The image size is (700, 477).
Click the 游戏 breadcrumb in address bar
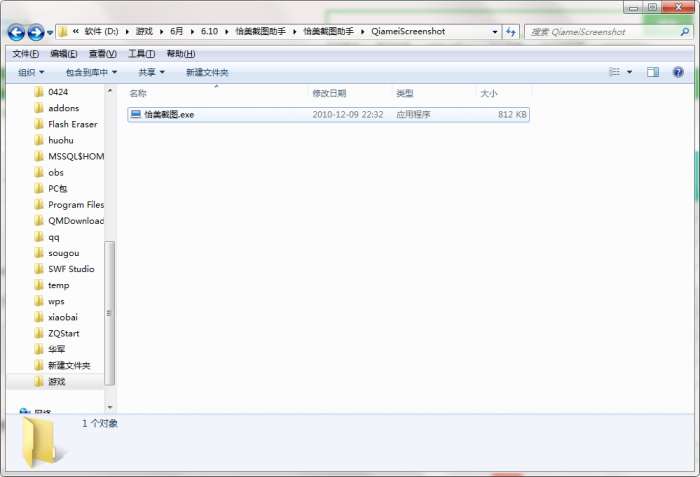point(144,31)
